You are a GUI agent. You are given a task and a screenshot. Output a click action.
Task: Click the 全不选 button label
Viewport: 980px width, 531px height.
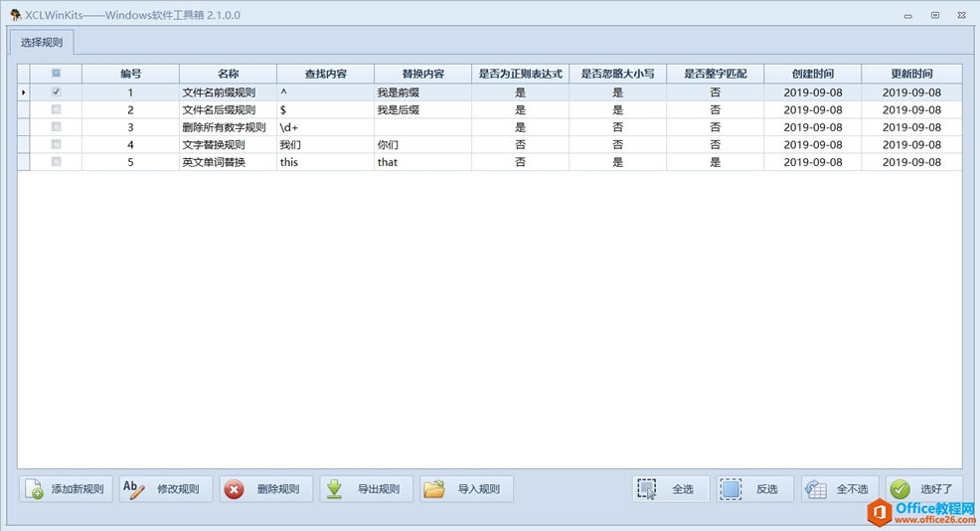pos(853,489)
